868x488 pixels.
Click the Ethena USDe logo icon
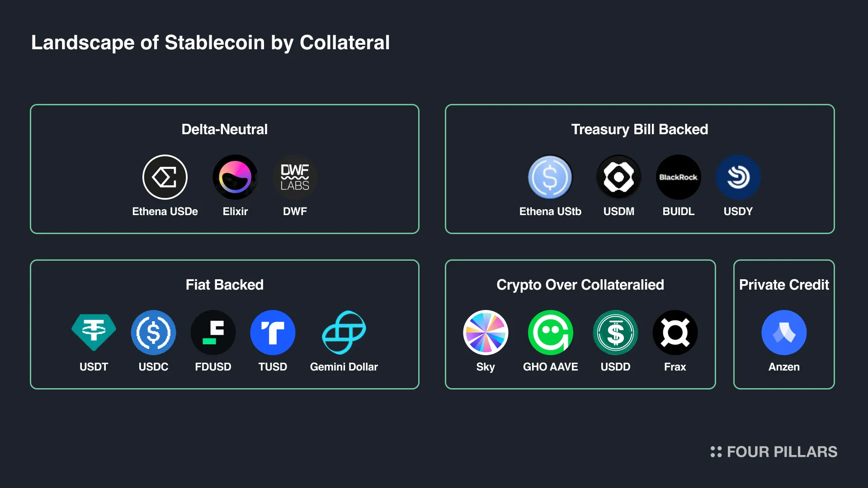pos(165,177)
